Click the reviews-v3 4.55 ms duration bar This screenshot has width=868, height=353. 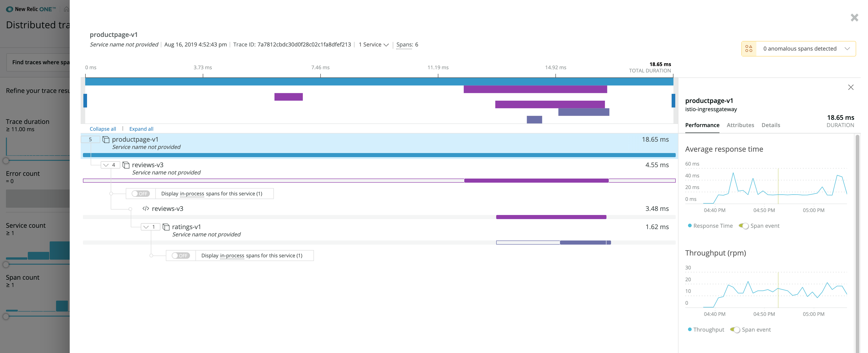(536, 181)
